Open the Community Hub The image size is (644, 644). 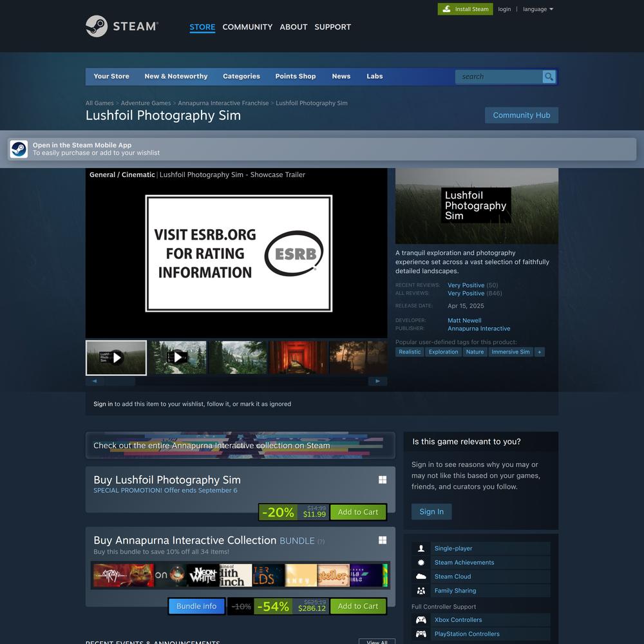click(x=521, y=115)
